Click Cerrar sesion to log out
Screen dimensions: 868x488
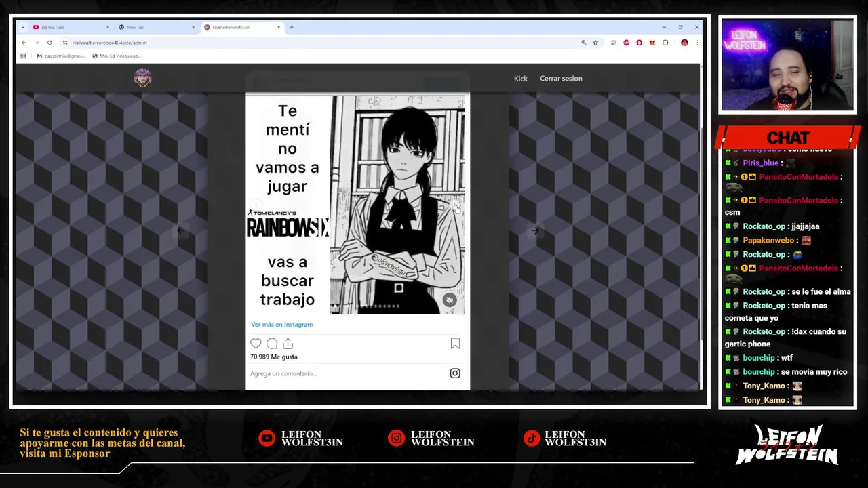(561, 79)
